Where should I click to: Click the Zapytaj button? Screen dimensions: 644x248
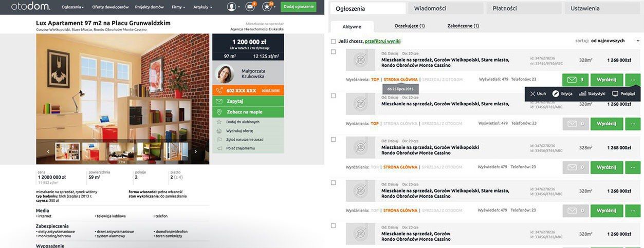tap(248, 101)
